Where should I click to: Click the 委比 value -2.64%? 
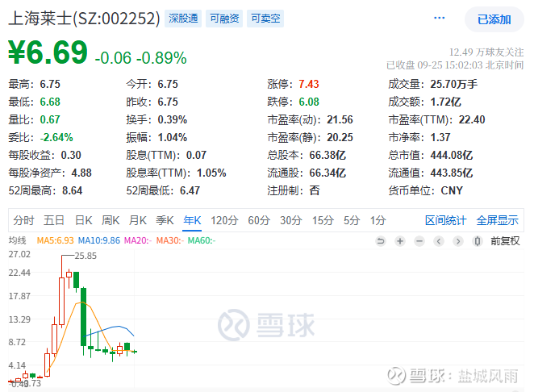pyautogui.click(x=56, y=138)
